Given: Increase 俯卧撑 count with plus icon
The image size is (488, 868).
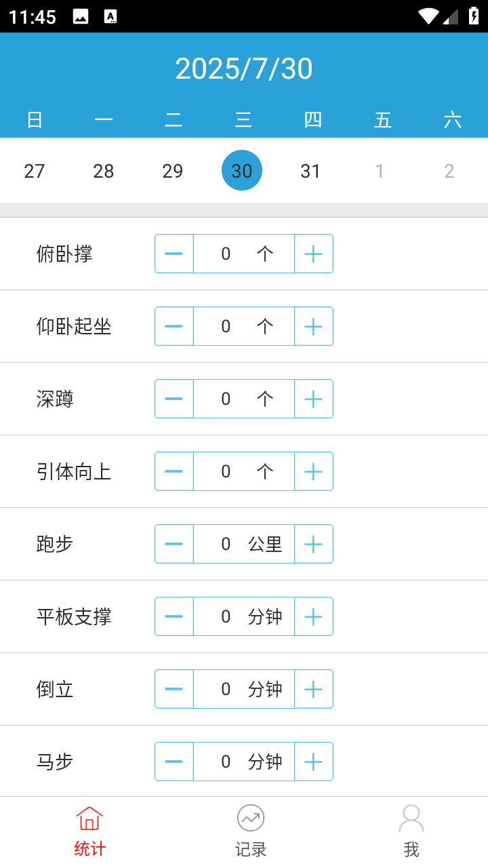Looking at the screenshot, I should [314, 254].
